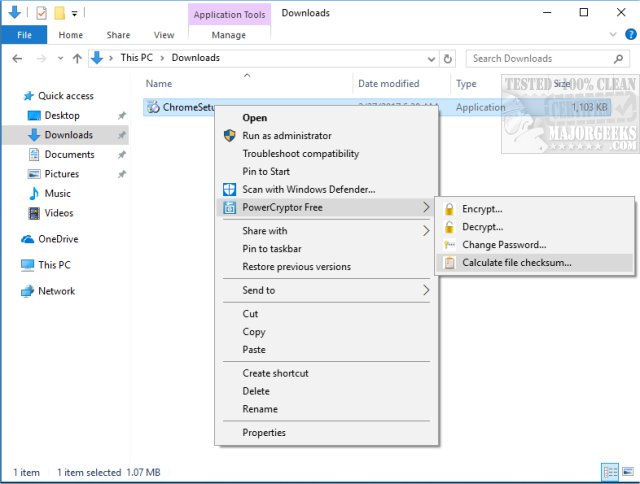Click the Decrypt open padlock icon
640x484 pixels.
[x=450, y=227]
